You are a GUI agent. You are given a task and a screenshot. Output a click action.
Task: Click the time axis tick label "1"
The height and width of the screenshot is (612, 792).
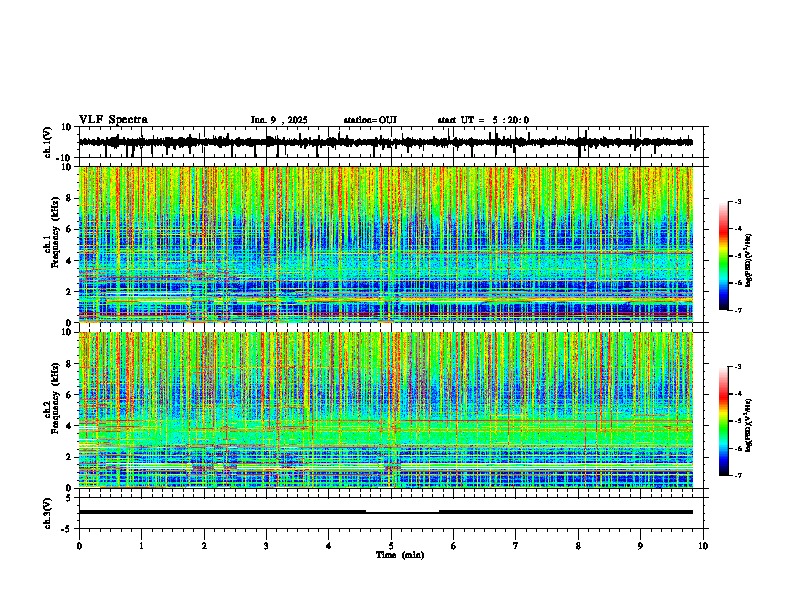(141, 546)
